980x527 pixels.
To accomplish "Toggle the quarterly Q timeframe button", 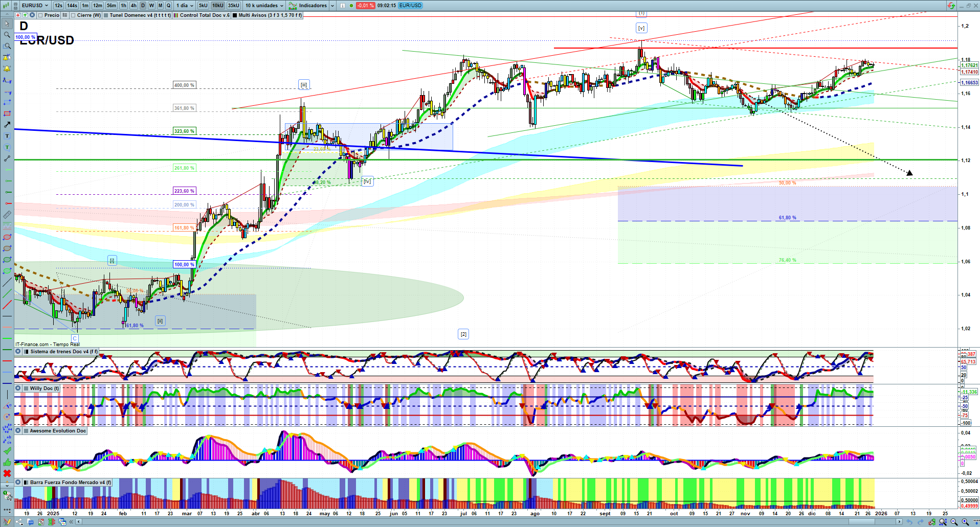I will point(168,6).
